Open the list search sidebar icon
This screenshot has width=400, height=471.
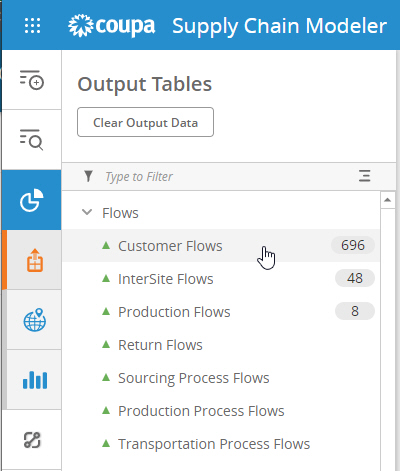(x=31, y=139)
